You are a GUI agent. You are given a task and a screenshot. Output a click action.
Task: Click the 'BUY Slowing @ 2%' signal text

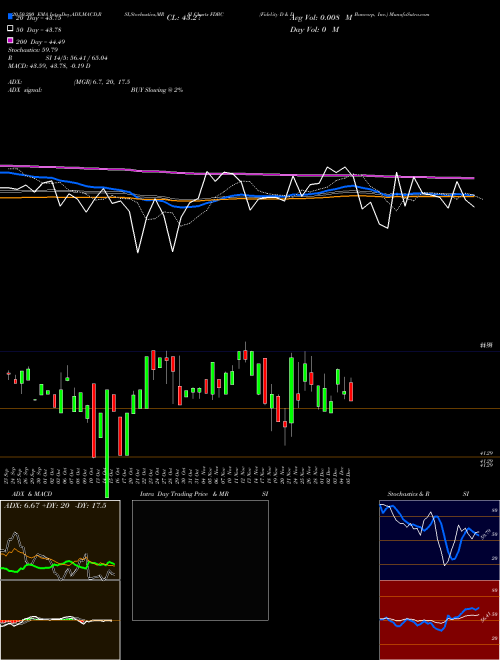point(157,90)
